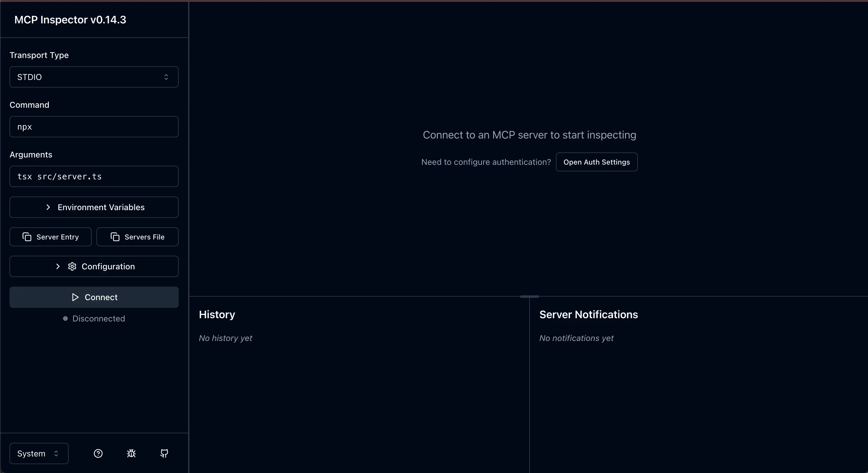
Task: Click the 'No history yet' message
Action: click(x=225, y=338)
